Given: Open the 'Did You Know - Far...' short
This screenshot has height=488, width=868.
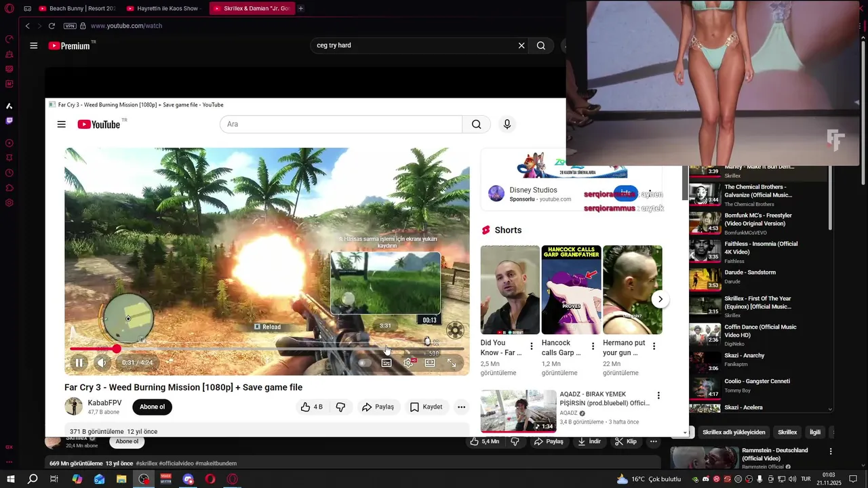Looking at the screenshot, I should coord(510,289).
